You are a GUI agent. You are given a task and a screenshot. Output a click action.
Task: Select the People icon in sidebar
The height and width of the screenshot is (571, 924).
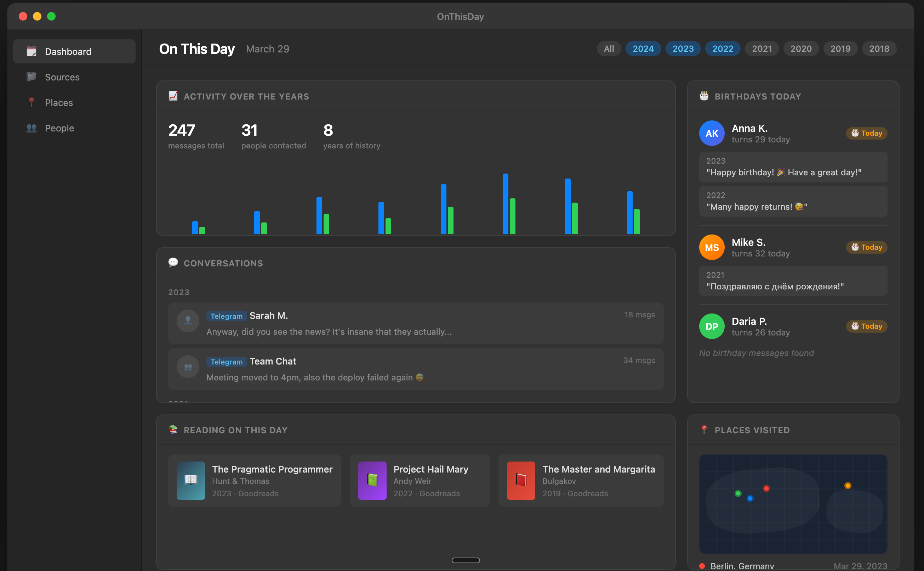click(x=31, y=128)
